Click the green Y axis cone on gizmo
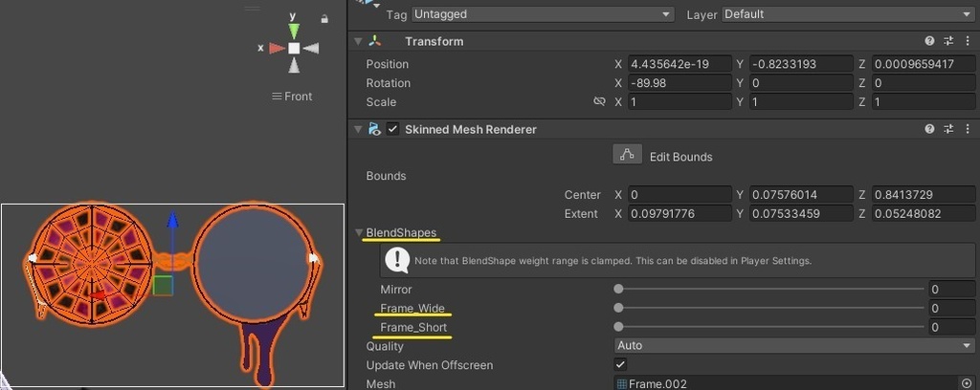The width and height of the screenshot is (980, 390). [x=294, y=30]
